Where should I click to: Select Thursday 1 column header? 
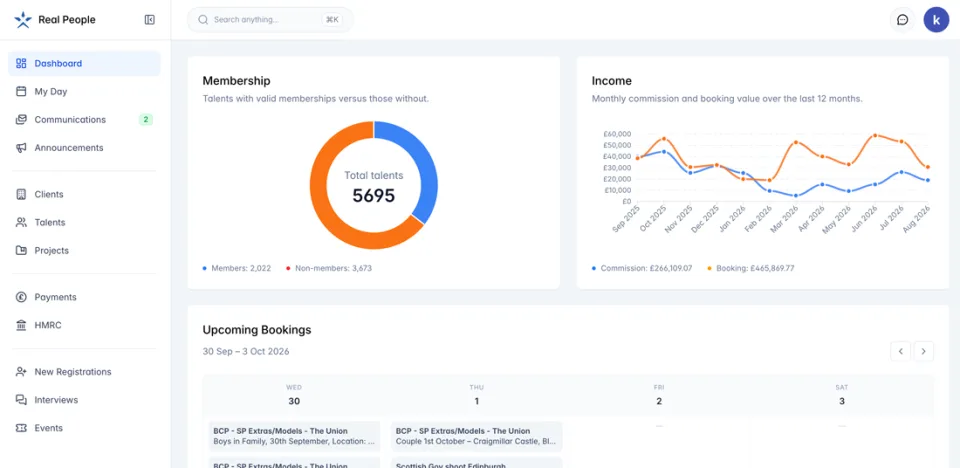point(476,395)
